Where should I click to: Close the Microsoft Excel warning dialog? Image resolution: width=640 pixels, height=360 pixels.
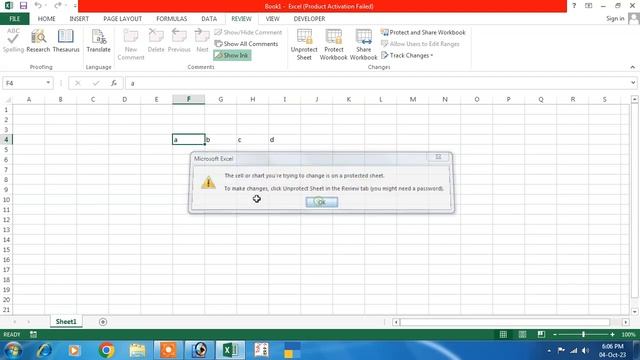[x=438, y=157]
